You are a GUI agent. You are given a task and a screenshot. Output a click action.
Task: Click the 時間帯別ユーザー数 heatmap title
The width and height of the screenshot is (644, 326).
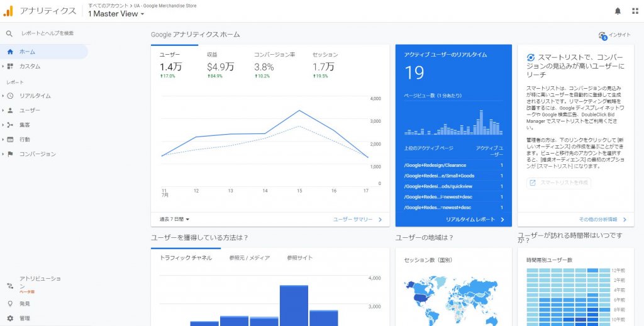[549, 260]
